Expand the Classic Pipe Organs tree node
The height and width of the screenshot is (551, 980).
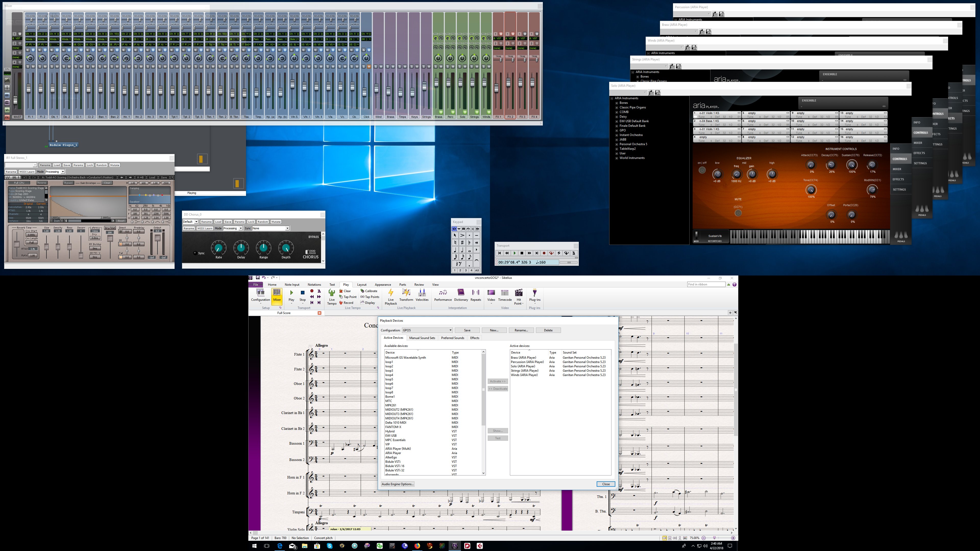click(x=617, y=108)
